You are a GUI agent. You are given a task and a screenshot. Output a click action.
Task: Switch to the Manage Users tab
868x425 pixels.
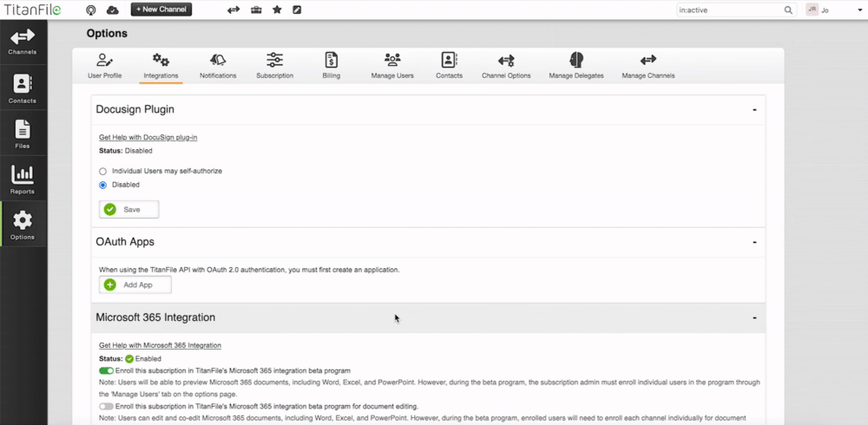[x=392, y=67]
